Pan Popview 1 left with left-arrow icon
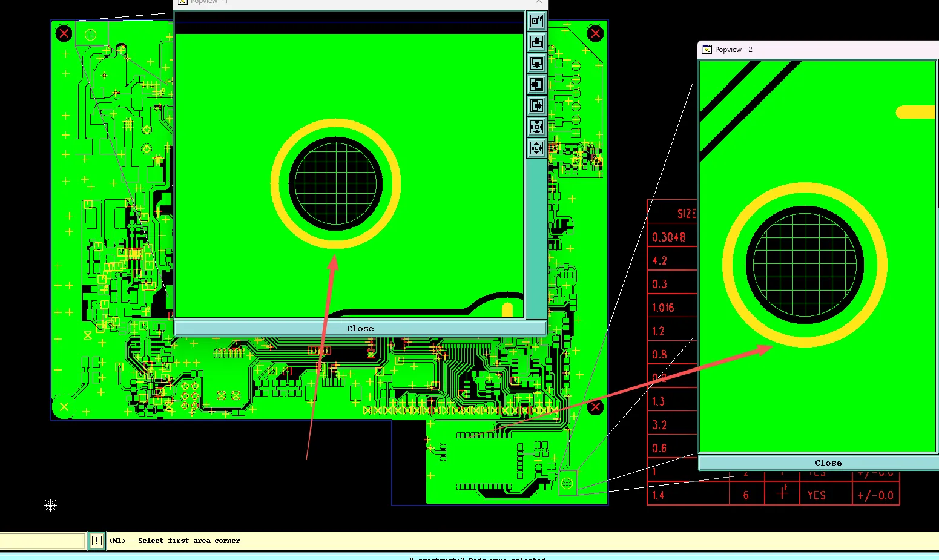Screen dimensions: 939x560 click(x=536, y=85)
